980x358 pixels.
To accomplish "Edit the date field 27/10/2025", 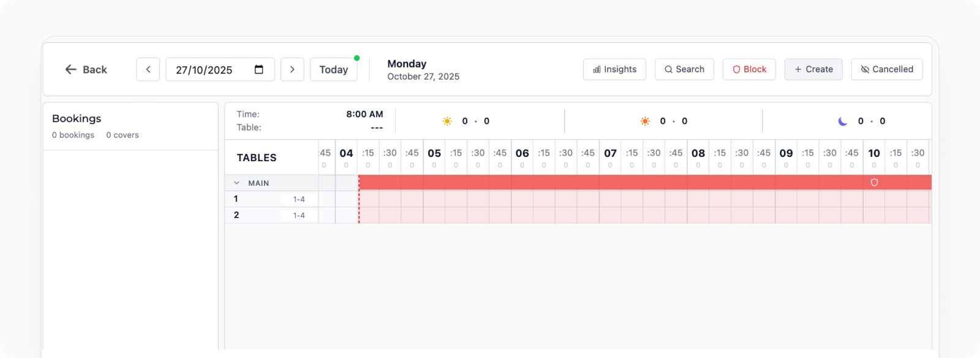I will point(205,70).
